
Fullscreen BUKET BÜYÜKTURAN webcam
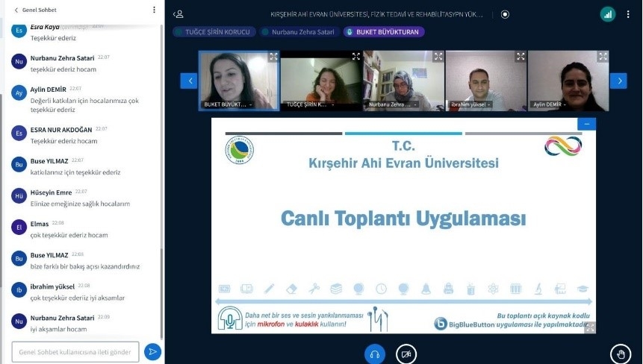(x=273, y=57)
